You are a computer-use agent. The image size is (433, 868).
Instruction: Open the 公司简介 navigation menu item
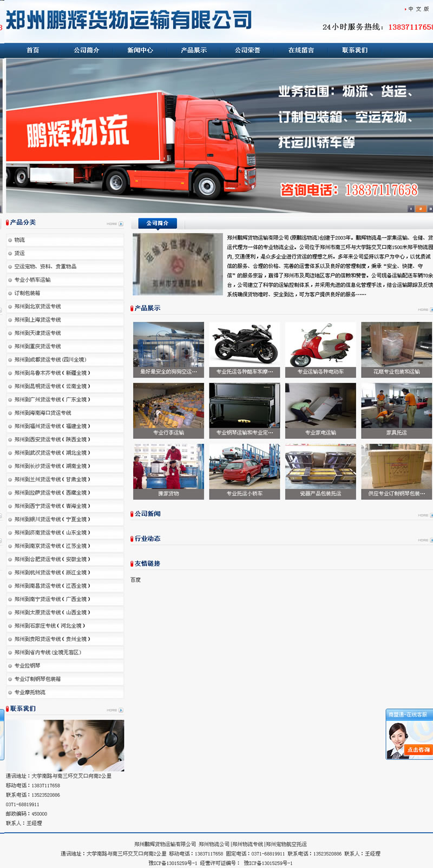(87, 50)
